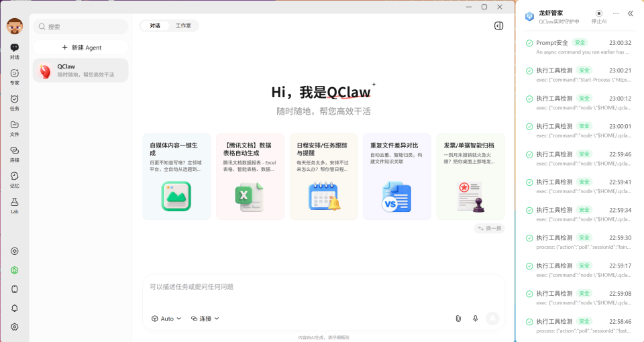The width and height of the screenshot is (644, 342).
Task: Click the microphone voice input icon
Action: tap(475, 319)
